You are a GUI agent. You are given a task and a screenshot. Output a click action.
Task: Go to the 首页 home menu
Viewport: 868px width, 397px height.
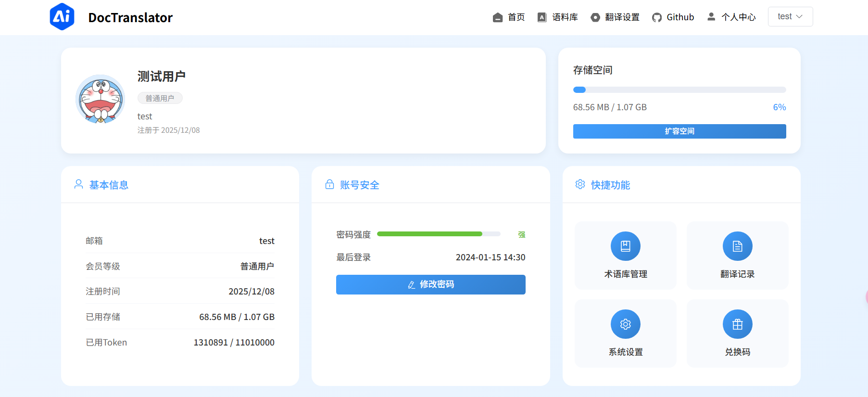click(509, 17)
